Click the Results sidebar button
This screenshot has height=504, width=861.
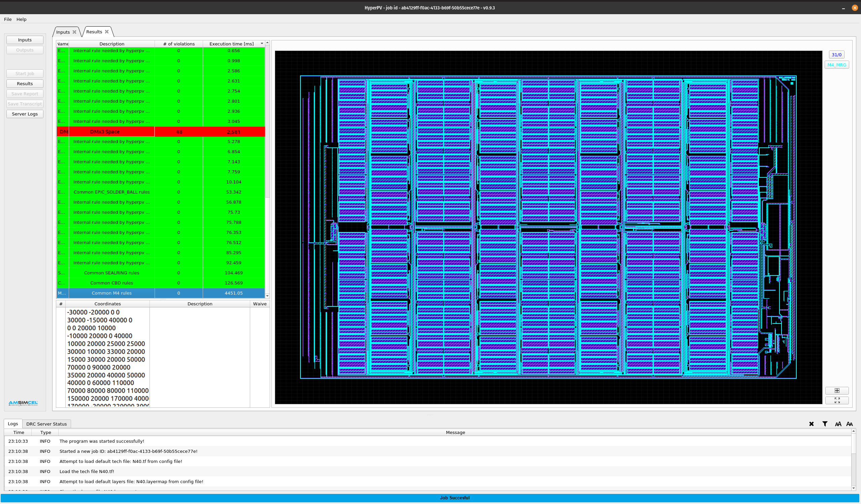pyautogui.click(x=25, y=84)
